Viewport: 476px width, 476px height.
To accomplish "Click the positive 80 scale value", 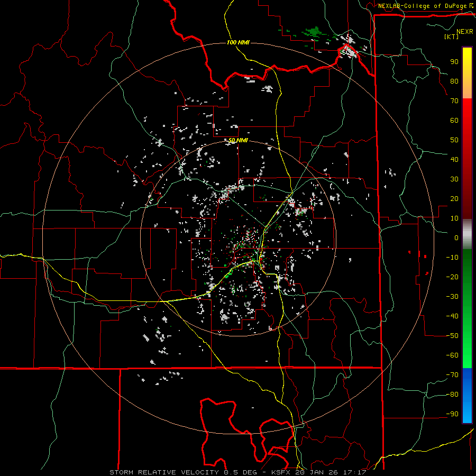I will 454,81.
